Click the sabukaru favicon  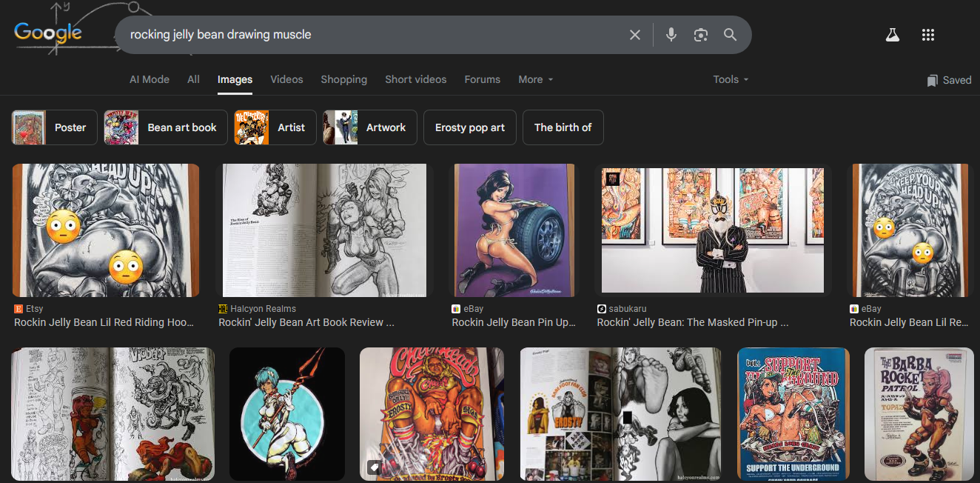602,309
